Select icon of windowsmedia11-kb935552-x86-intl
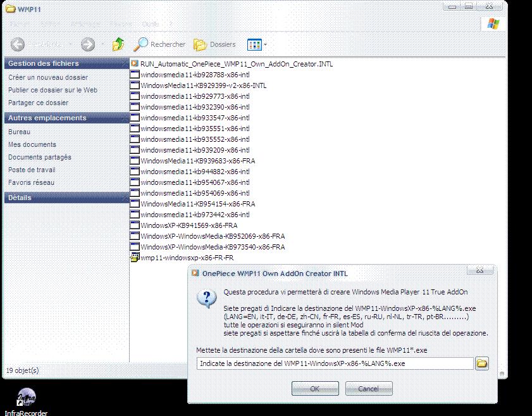The height and width of the screenshot is (416, 532). [x=135, y=139]
